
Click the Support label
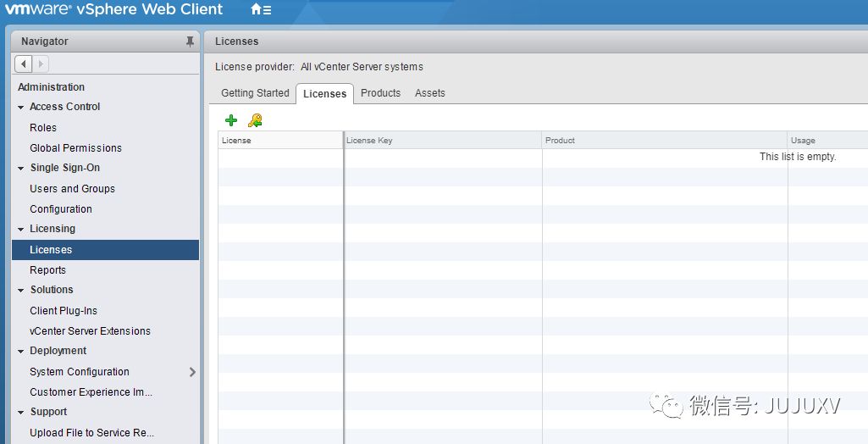tap(49, 412)
